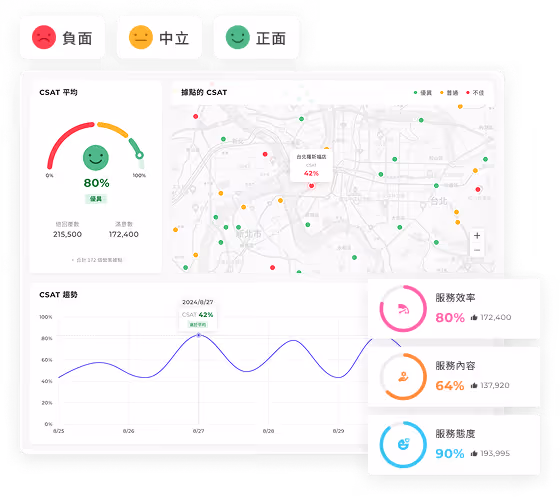Click the pink icon in 服務效率 ring
Image resolution: width=560 pixels, height=499 pixels.
[403, 309]
